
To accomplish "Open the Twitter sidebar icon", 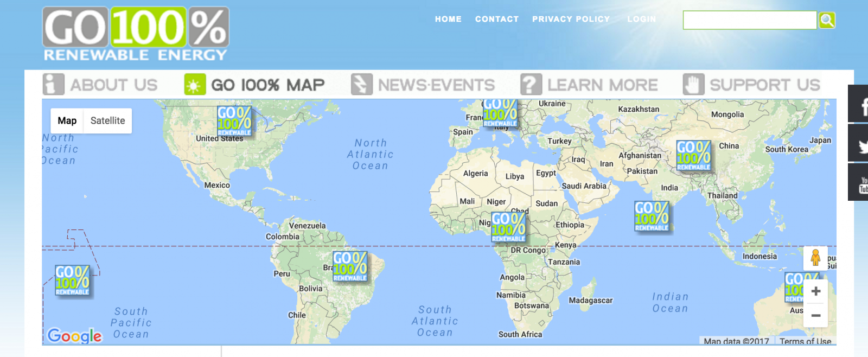I will pyautogui.click(x=858, y=143).
